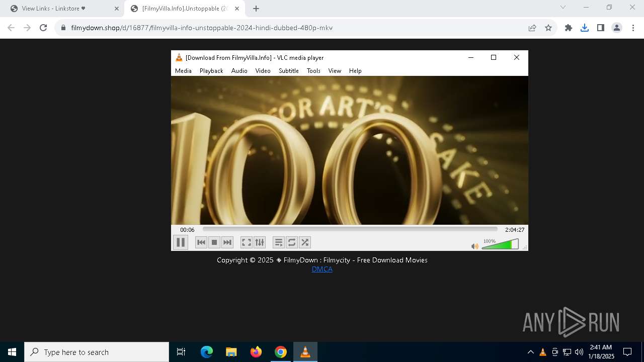The height and width of the screenshot is (362, 644).
Task: Switch to Chrome on taskbar
Action: (x=281, y=352)
